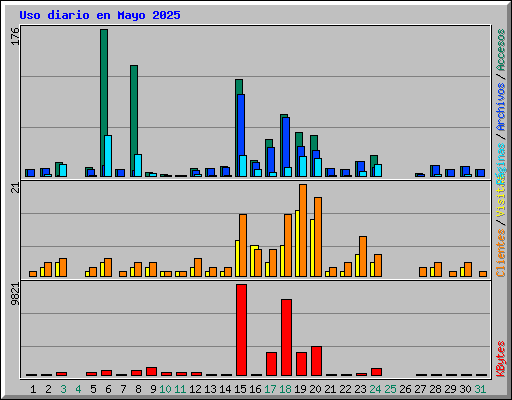Click the 176 scale value on the y-axis
Image resolution: width=512 pixels, height=400 pixels.
pos(15,36)
